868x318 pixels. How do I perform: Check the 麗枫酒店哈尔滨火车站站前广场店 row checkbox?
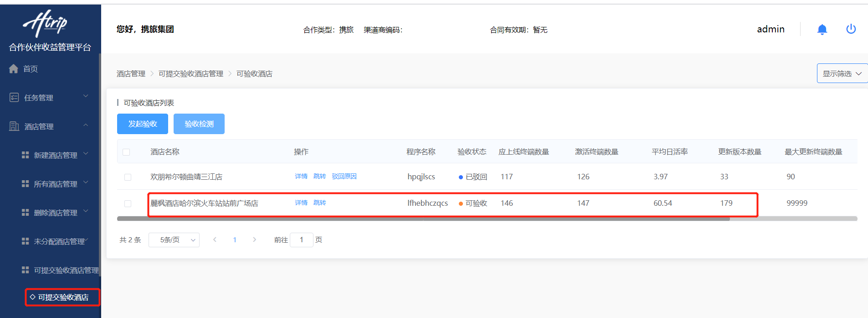[x=128, y=203]
